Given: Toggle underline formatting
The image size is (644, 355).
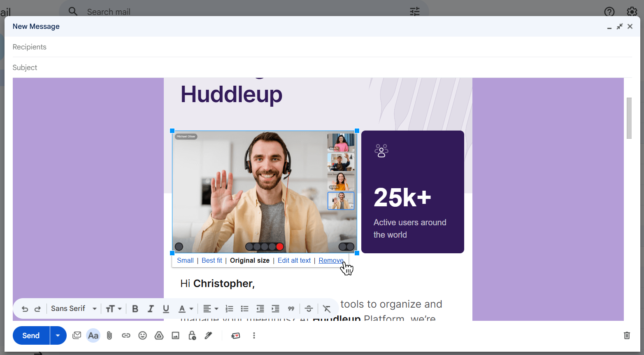Looking at the screenshot, I should coord(166,309).
